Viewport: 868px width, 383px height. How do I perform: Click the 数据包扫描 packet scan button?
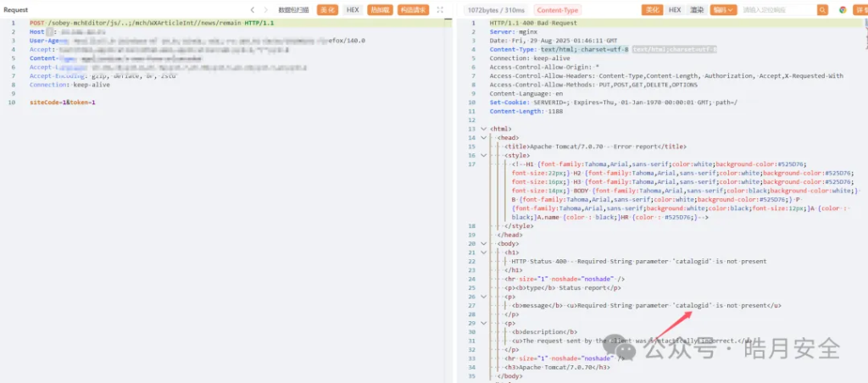[293, 10]
